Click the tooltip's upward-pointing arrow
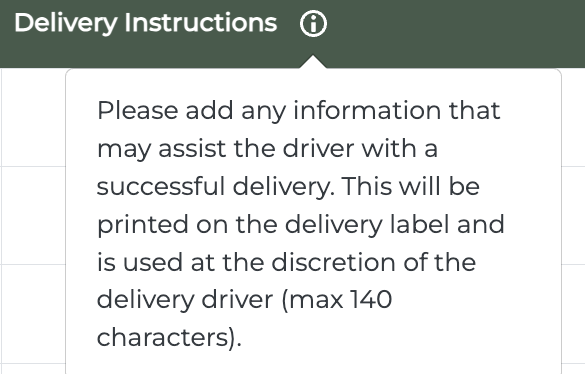 pyautogui.click(x=313, y=62)
